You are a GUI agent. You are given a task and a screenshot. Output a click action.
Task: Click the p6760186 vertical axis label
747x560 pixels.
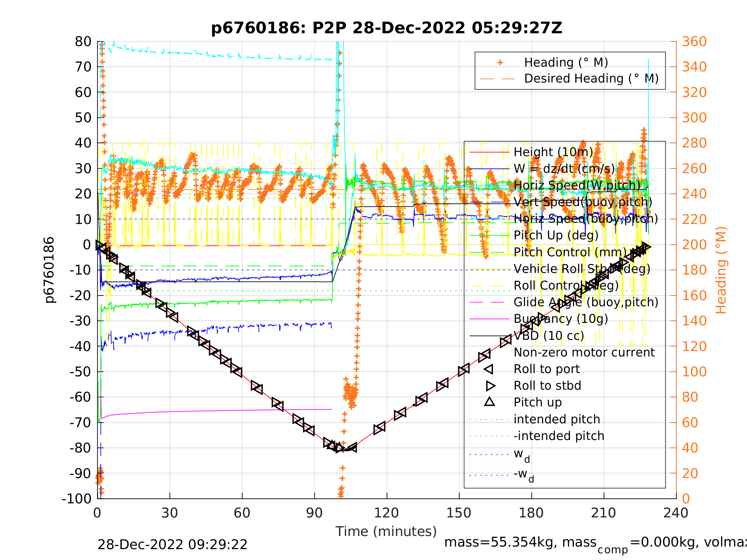(49, 270)
